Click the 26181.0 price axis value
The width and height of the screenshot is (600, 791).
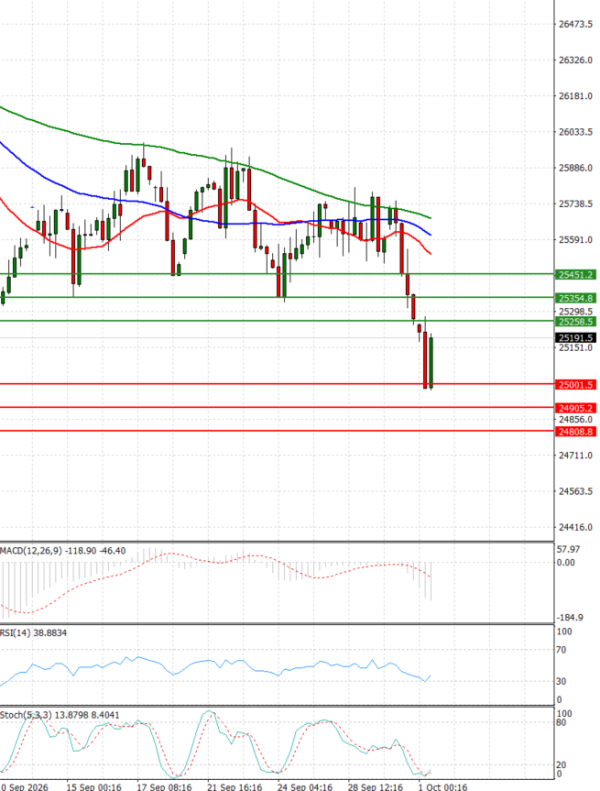coord(576,96)
